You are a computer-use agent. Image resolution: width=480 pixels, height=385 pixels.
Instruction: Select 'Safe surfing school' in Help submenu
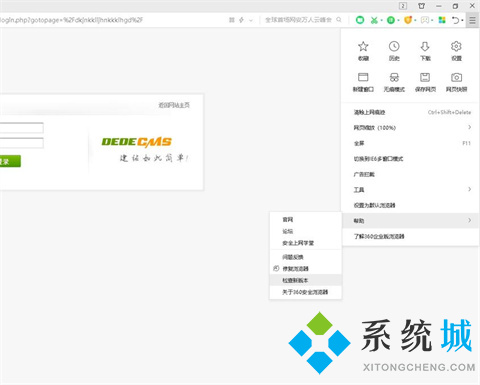click(x=305, y=243)
